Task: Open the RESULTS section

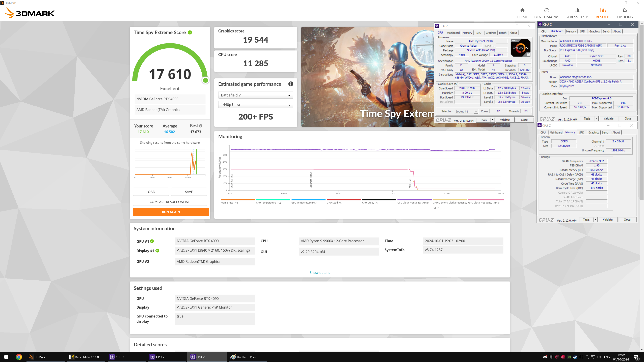Action: tap(603, 13)
